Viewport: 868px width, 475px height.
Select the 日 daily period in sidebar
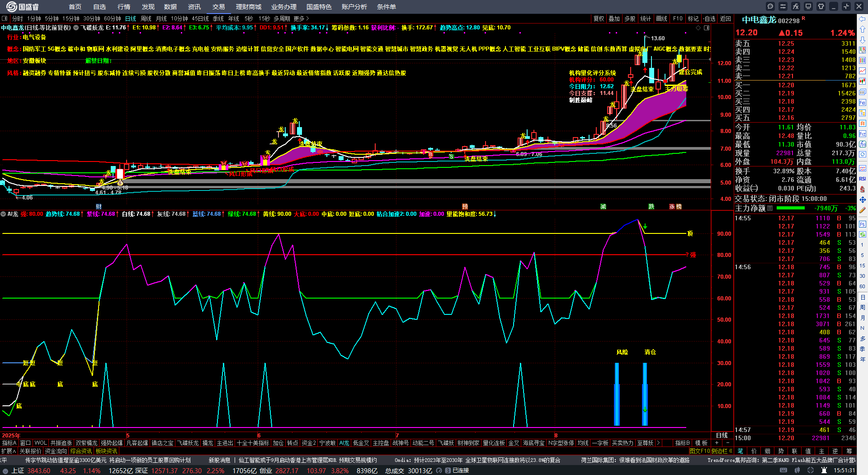[863, 297]
